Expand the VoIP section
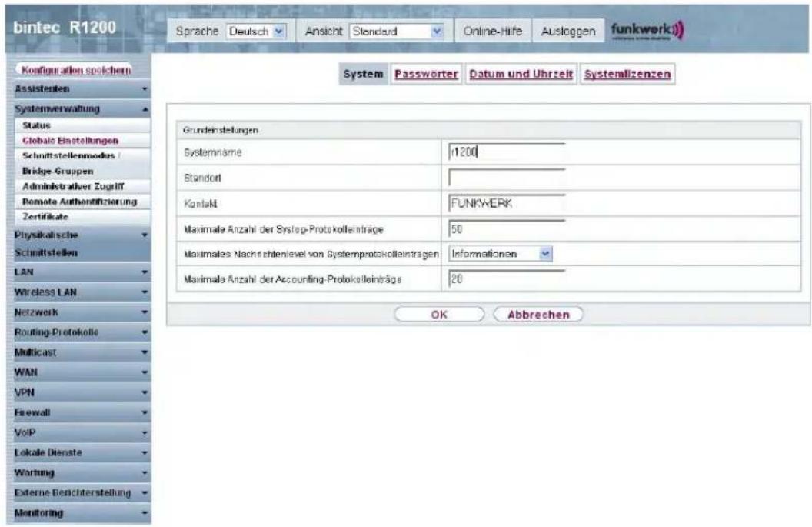The width and height of the screenshot is (812, 527). (x=82, y=432)
